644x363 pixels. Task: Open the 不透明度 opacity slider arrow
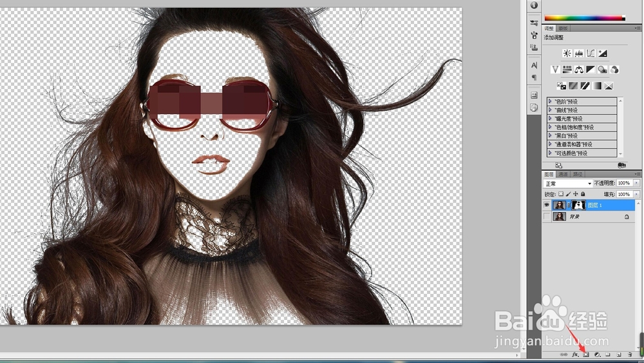click(637, 184)
